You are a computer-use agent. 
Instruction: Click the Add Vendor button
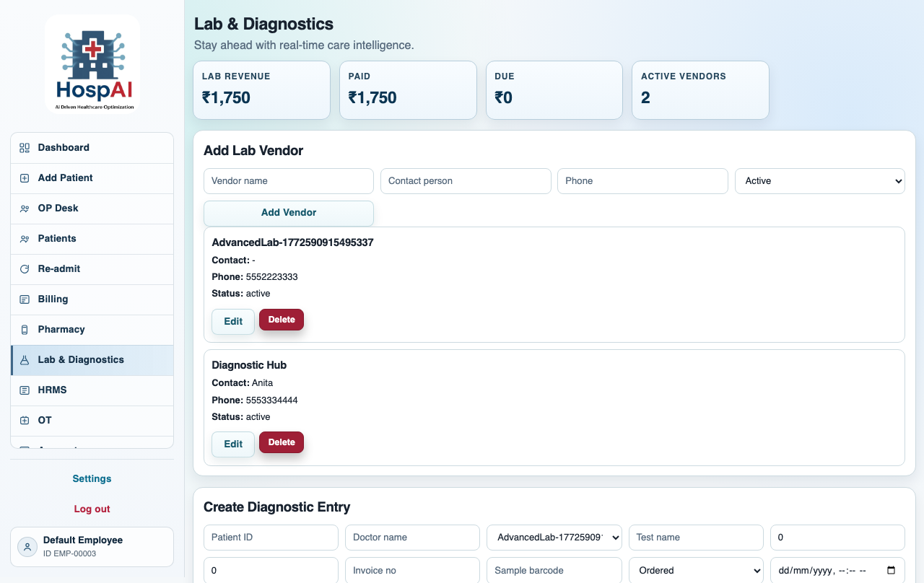(288, 213)
